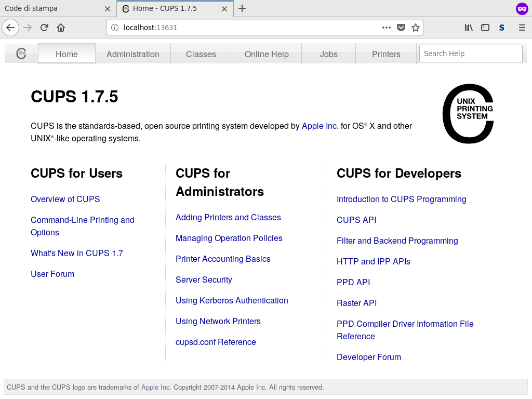Viewport: 532px width, 399px height.
Task: Click the CUPS for Users heading
Action: coord(77,174)
